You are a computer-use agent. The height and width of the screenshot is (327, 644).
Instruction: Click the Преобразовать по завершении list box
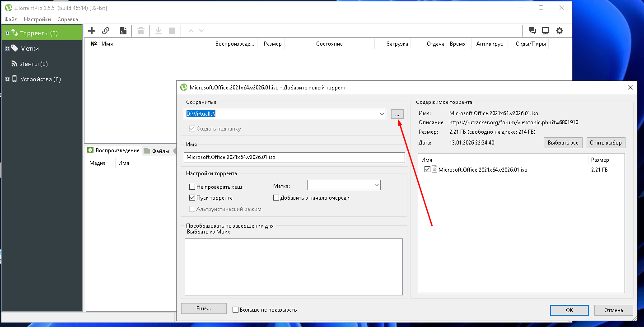tap(294, 267)
